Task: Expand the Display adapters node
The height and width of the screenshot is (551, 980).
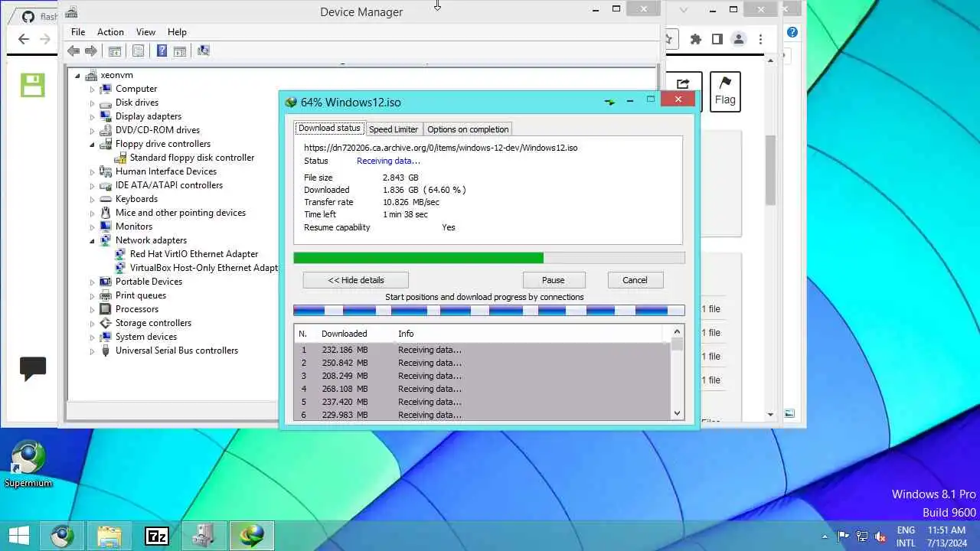Action: (92, 116)
